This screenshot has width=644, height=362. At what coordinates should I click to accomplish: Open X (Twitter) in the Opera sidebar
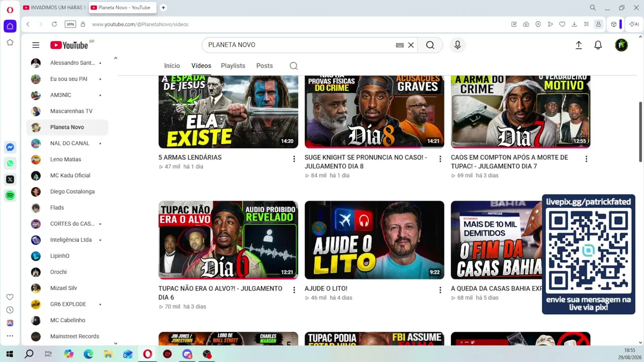coord(10,179)
